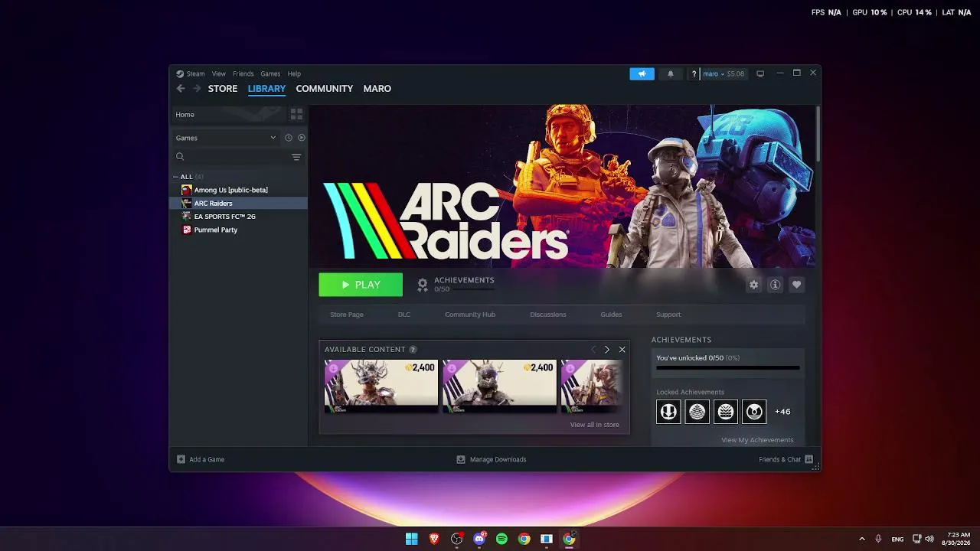
Task: Open the Community Hub link
Action: pyautogui.click(x=470, y=315)
